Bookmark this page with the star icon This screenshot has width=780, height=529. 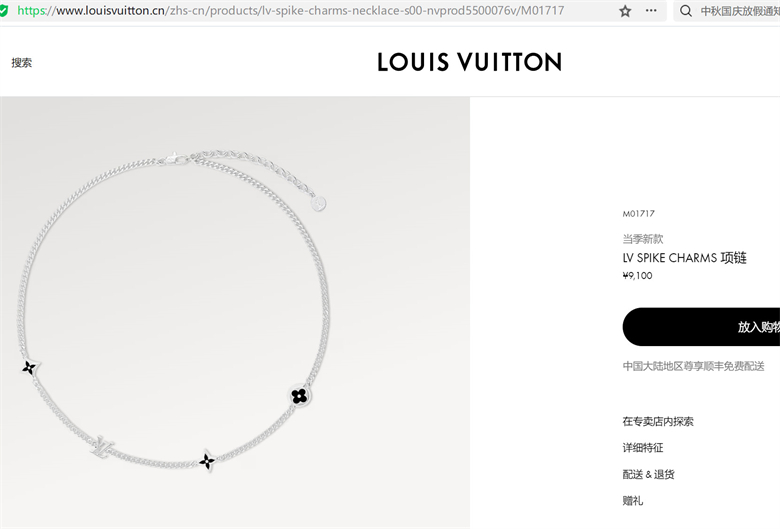tap(625, 11)
